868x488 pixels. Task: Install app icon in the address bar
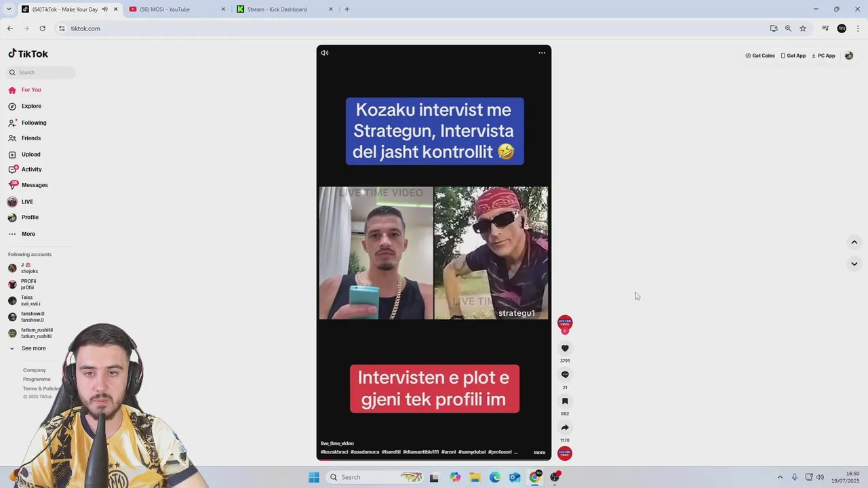pyautogui.click(x=774, y=28)
